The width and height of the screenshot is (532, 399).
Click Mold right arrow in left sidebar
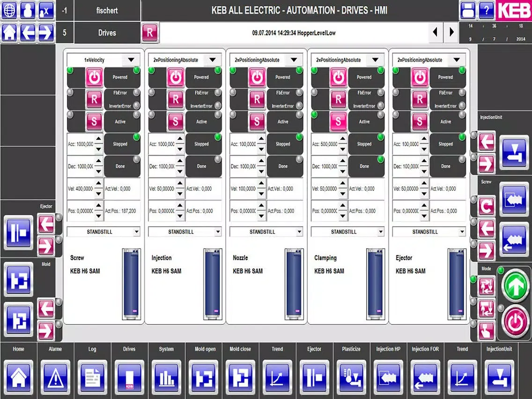tap(46, 331)
